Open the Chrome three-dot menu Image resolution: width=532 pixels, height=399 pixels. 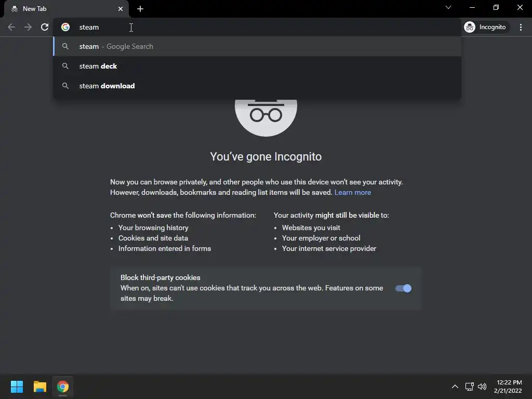click(x=521, y=27)
